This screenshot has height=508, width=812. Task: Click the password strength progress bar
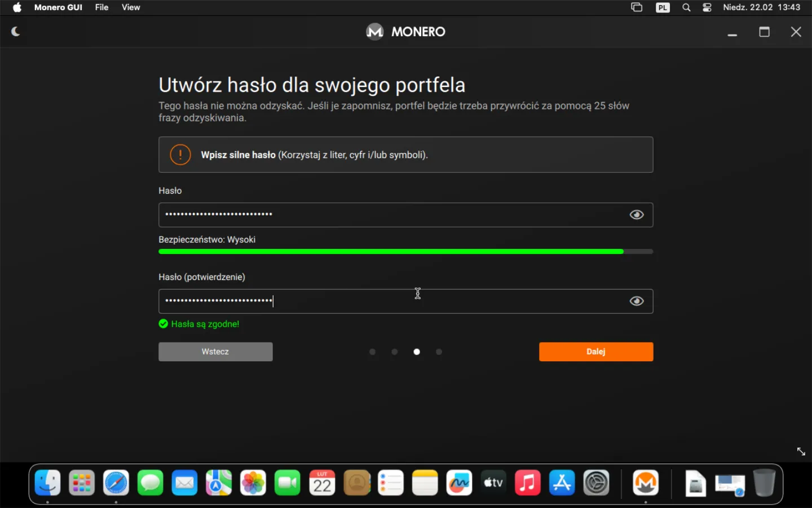click(x=405, y=251)
